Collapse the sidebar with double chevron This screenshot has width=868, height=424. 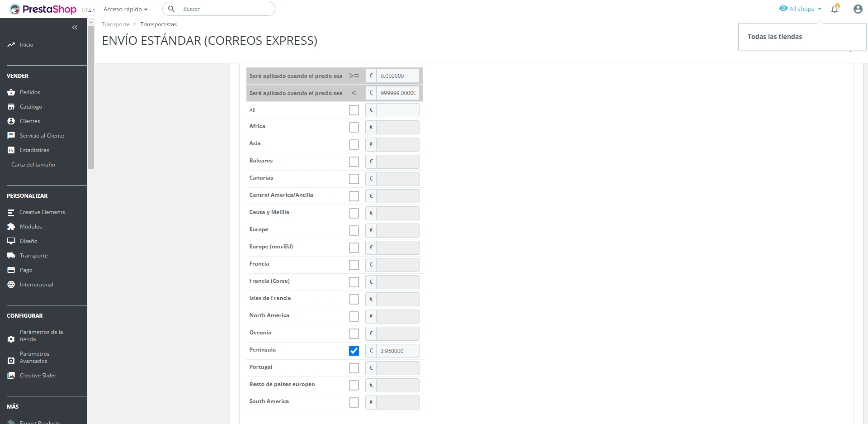tap(75, 28)
